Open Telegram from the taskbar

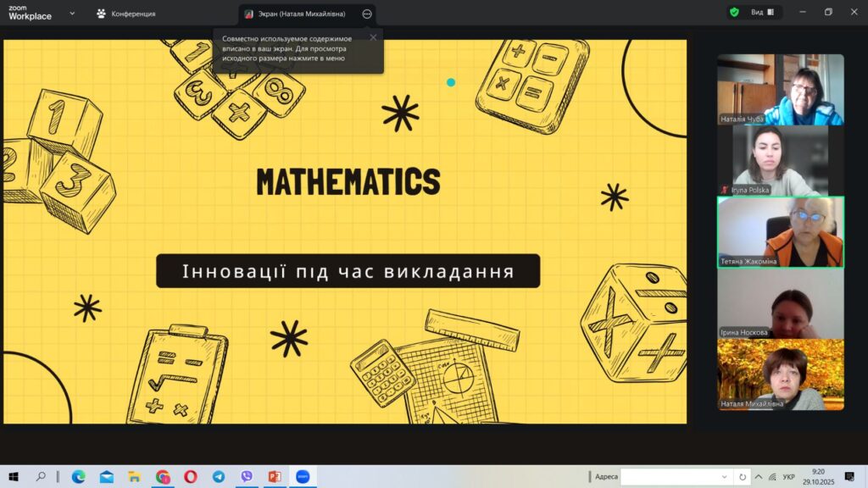click(219, 477)
